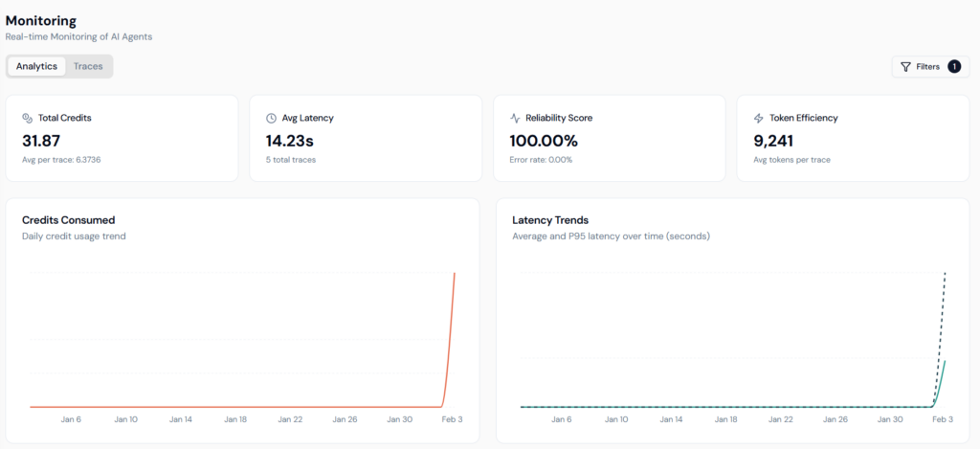The height and width of the screenshot is (449, 980).
Task: Click the coins icon beside Total Credits
Action: pyautogui.click(x=27, y=118)
